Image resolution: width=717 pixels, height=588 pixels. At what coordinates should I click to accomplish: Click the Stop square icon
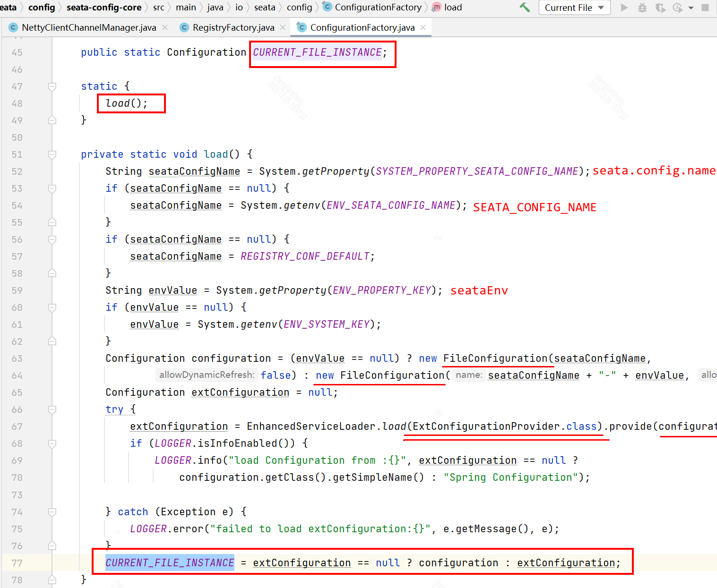coord(705,8)
